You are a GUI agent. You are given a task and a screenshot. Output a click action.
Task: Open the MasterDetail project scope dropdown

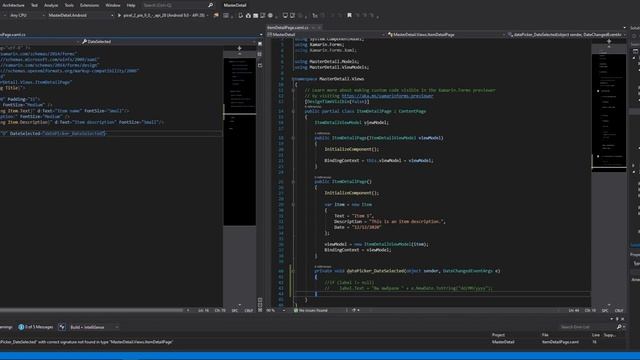click(325, 35)
